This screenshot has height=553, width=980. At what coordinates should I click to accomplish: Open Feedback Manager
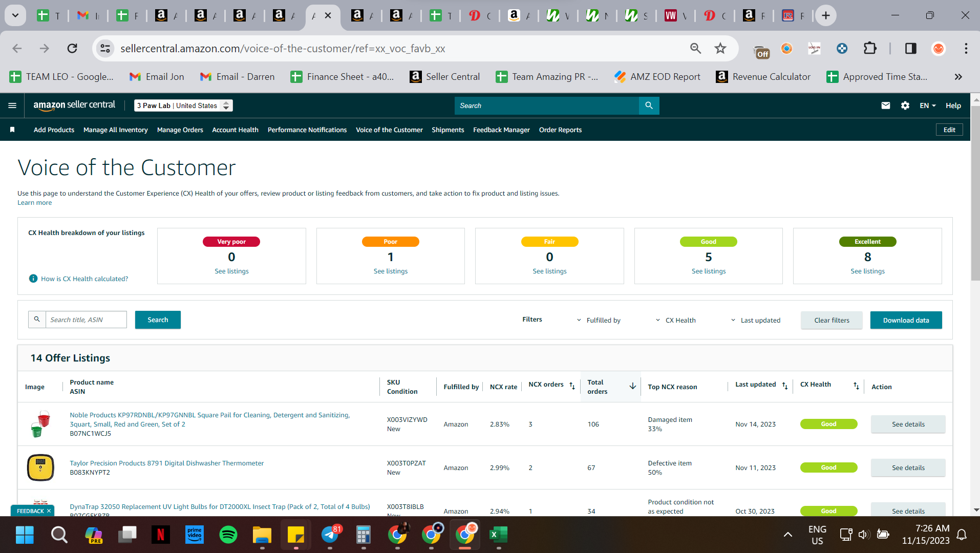pyautogui.click(x=501, y=130)
